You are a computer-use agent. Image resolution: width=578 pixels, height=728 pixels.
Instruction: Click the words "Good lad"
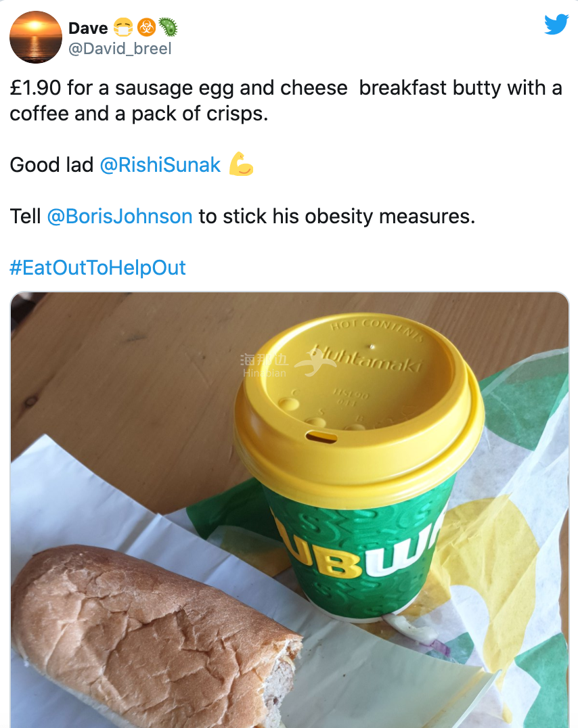[51, 164]
